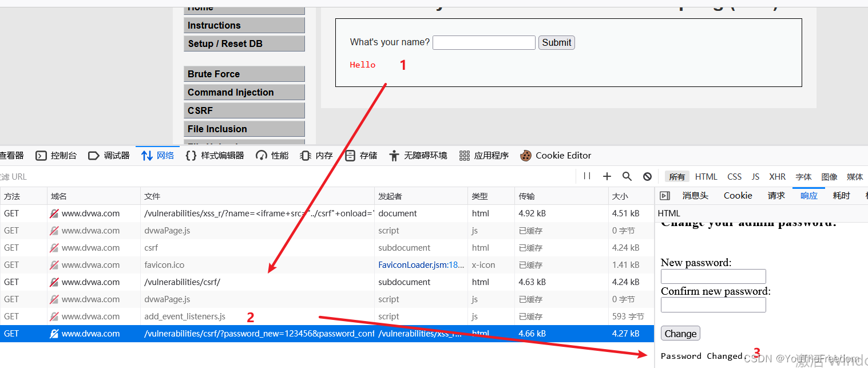This screenshot has width=868, height=368.
Task: Click the New password field
Action: 714,276
